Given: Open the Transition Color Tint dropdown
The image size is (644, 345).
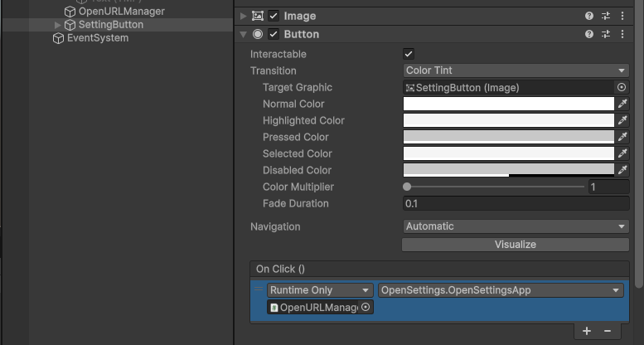Looking at the screenshot, I should click(516, 70).
